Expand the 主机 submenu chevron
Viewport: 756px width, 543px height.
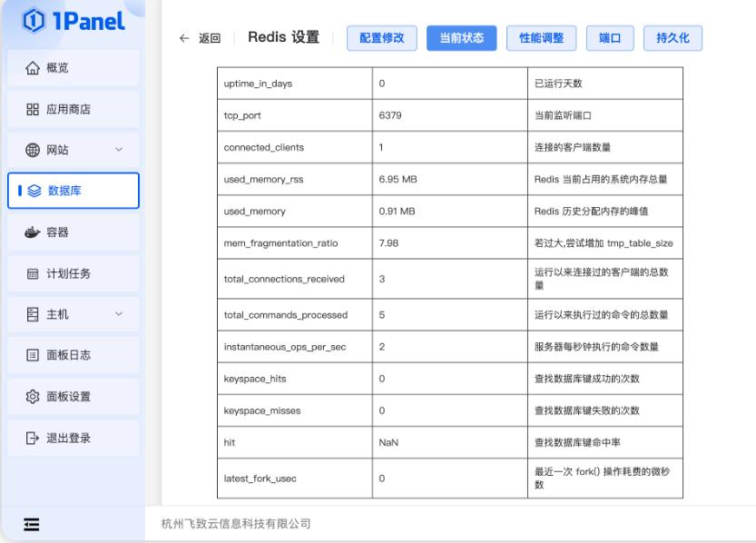119,314
